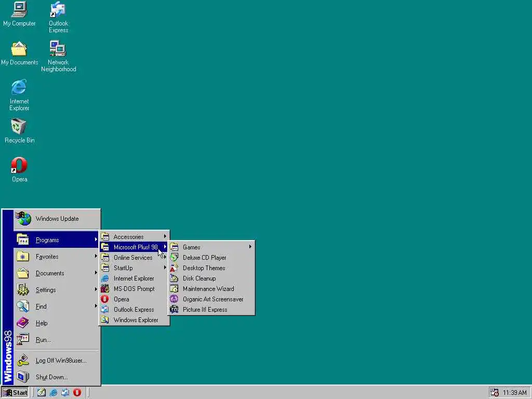Launch Deluxe CD Player
This screenshot has height=399, width=532.
[211, 258]
